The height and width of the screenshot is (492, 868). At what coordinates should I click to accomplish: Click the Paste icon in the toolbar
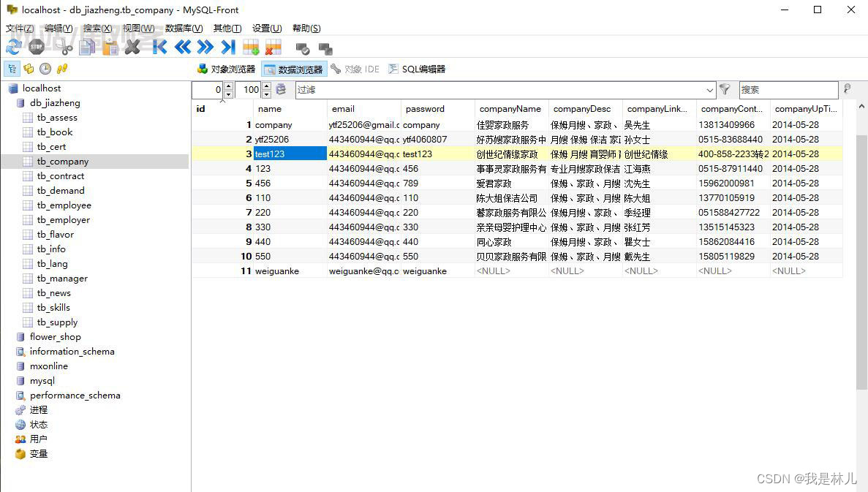[110, 46]
